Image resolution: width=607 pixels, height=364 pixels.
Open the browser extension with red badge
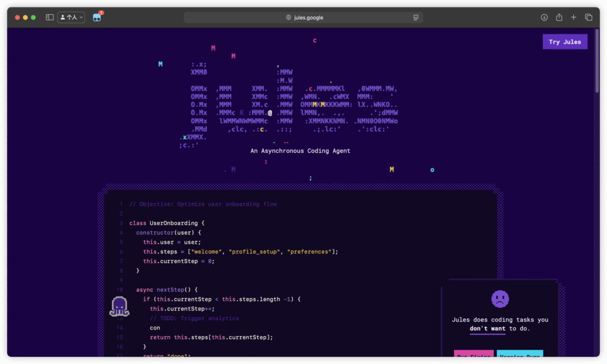(97, 17)
